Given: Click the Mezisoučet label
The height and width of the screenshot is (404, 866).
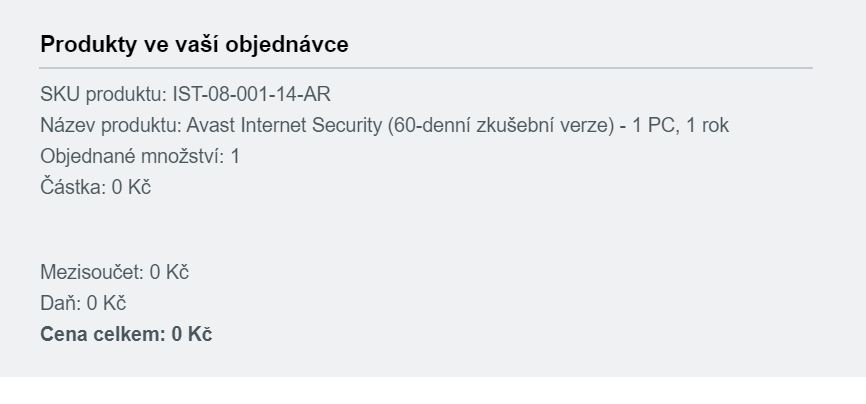Looking at the screenshot, I should pyautogui.click(x=92, y=272).
